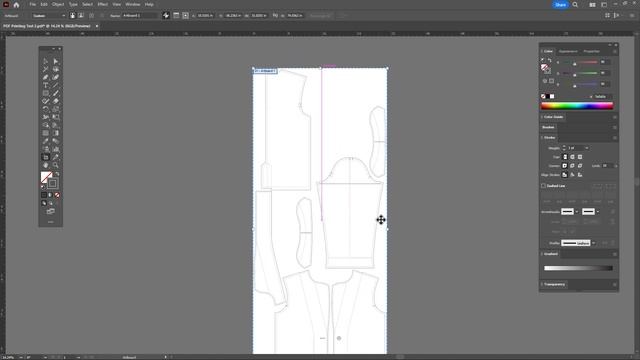Screen dimensions: 640x360
Task: Align stroke to center
Action: pyautogui.click(x=564, y=175)
